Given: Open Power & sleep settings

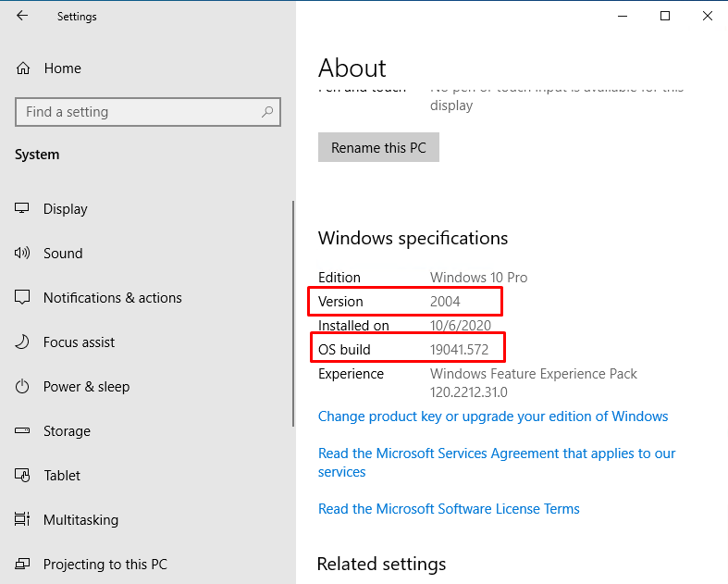Looking at the screenshot, I should pos(86,387).
